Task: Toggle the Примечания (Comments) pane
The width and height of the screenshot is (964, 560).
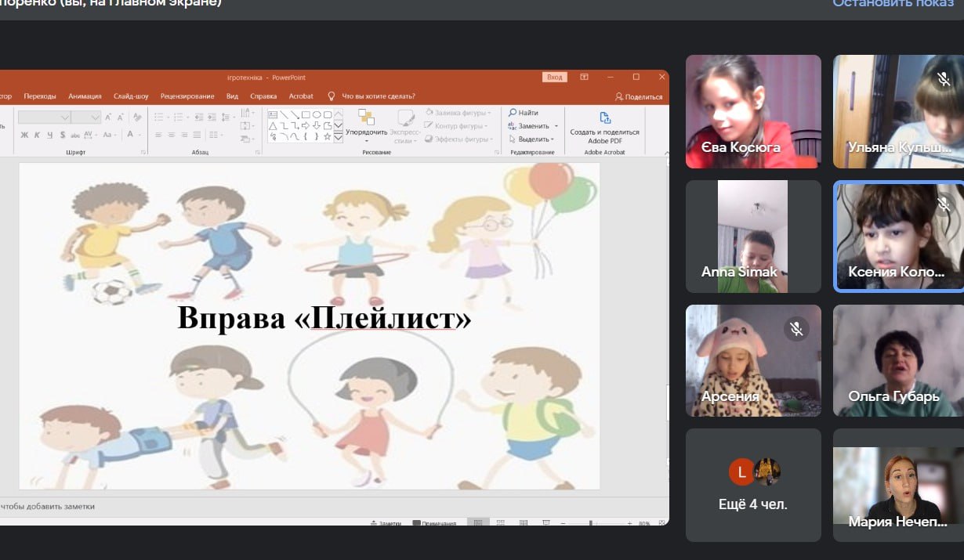Action: tap(434, 523)
